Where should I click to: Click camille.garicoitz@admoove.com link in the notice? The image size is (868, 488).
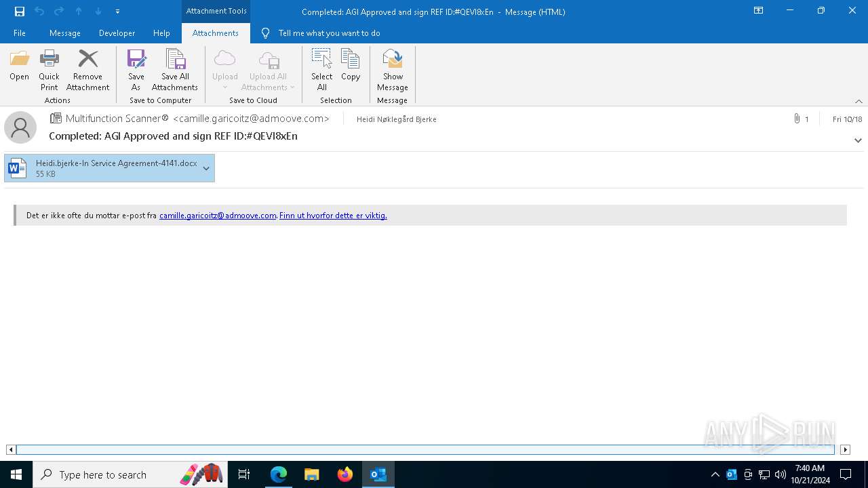[218, 216]
